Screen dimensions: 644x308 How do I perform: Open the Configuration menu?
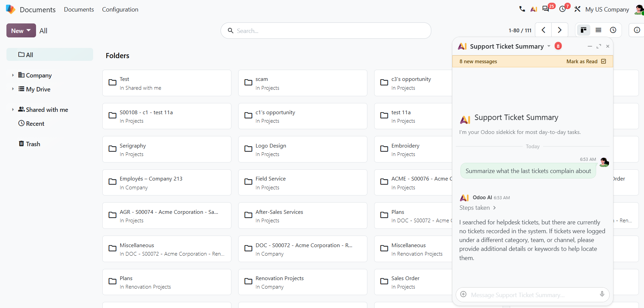pyautogui.click(x=120, y=10)
